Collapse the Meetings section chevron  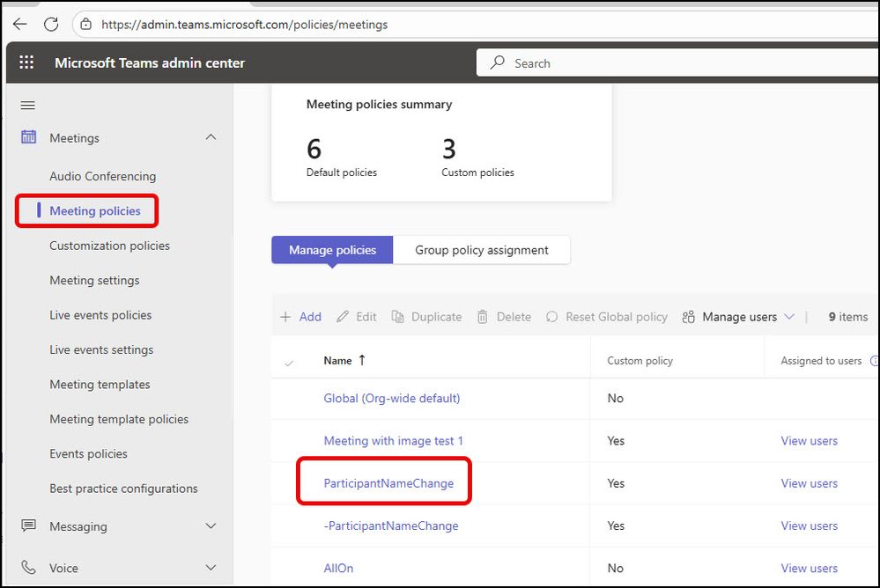coord(211,137)
